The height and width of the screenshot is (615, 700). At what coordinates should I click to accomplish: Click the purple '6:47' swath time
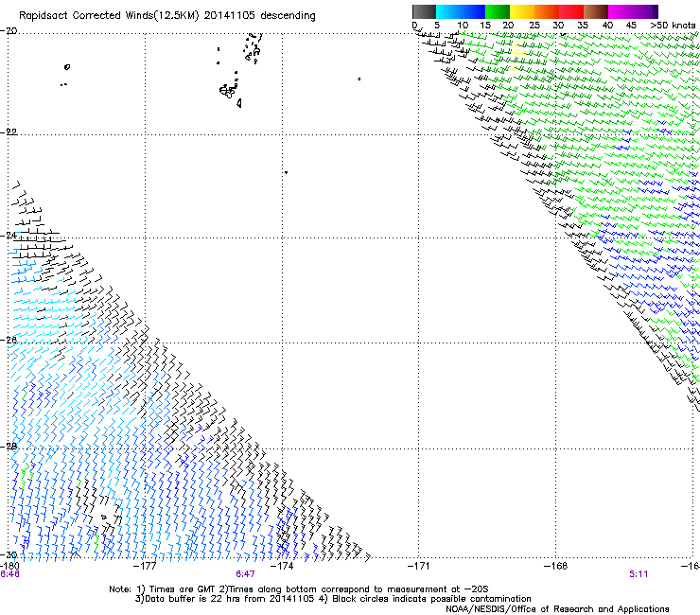(x=245, y=574)
